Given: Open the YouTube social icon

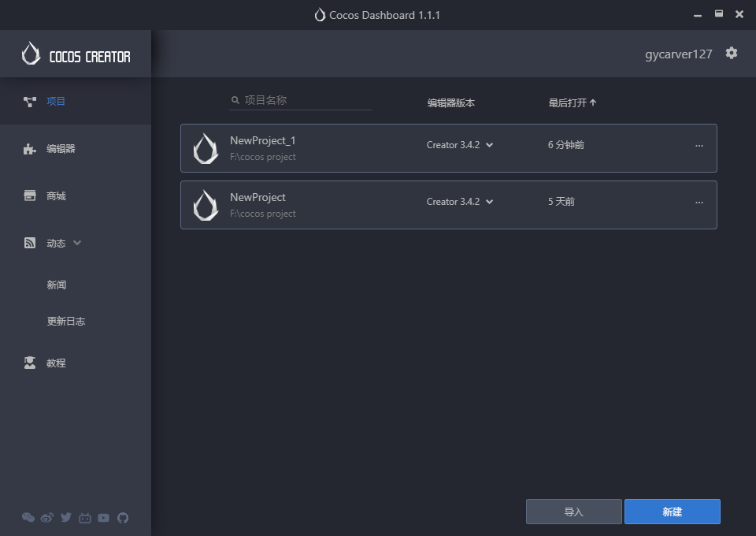Looking at the screenshot, I should (x=104, y=518).
